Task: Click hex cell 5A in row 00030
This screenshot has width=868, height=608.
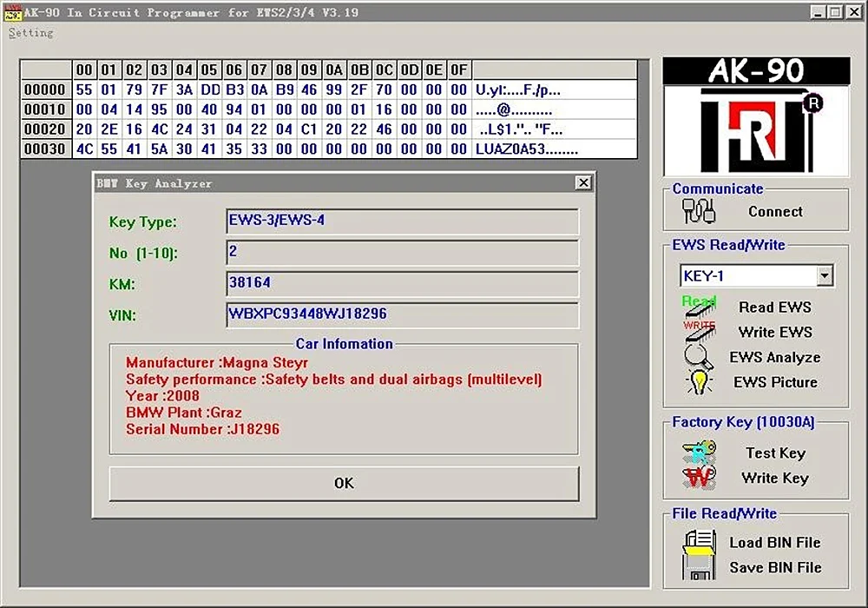Action: click(160, 149)
